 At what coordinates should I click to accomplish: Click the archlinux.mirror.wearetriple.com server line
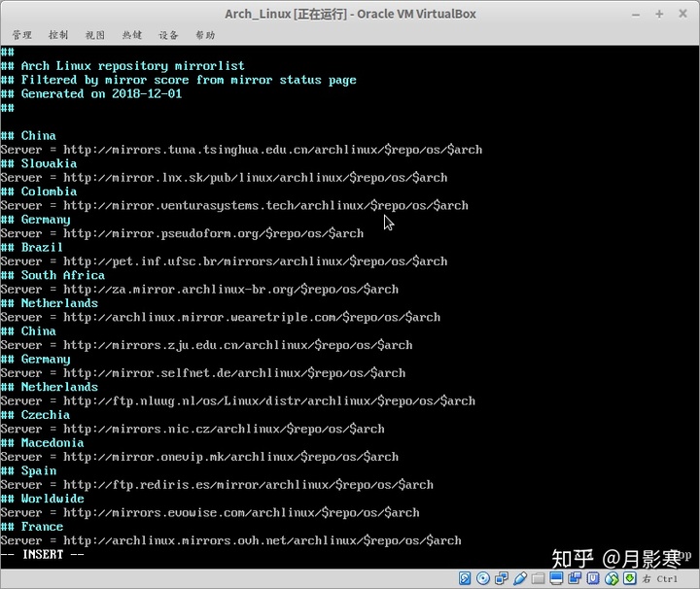coord(221,317)
